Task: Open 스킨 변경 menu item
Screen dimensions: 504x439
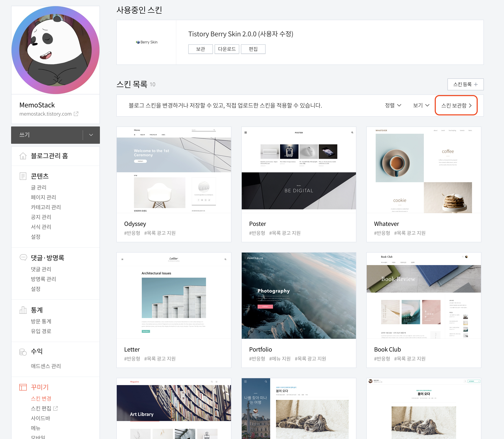Action: pyautogui.click(x=41, y=398)
